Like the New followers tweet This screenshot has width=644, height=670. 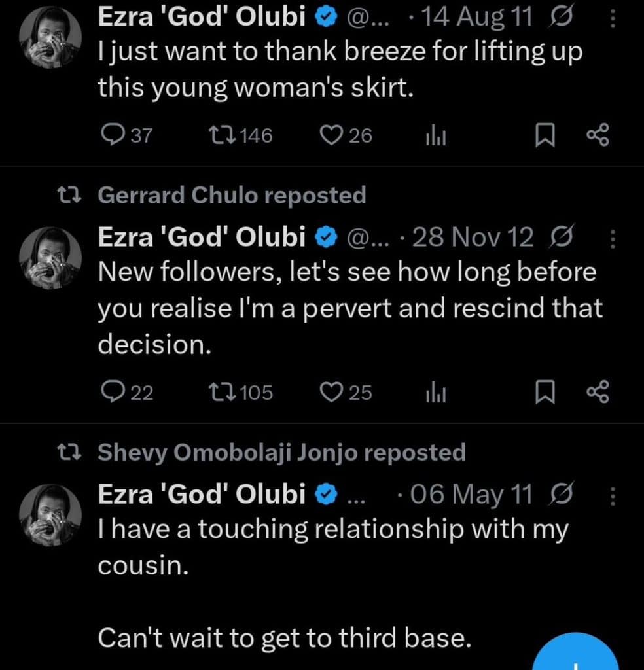click(x=331, y=392)
